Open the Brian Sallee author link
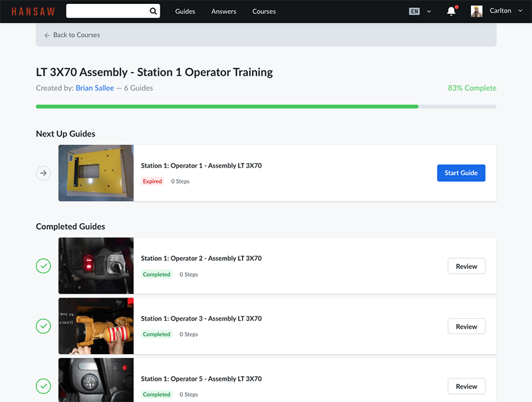 (94, 88)
